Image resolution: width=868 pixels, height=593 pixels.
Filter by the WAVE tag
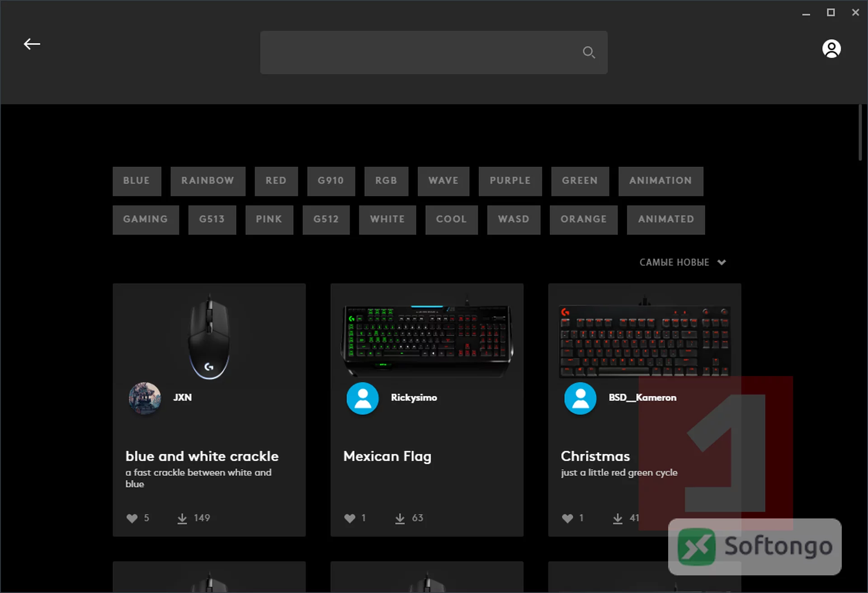[443, 181]
